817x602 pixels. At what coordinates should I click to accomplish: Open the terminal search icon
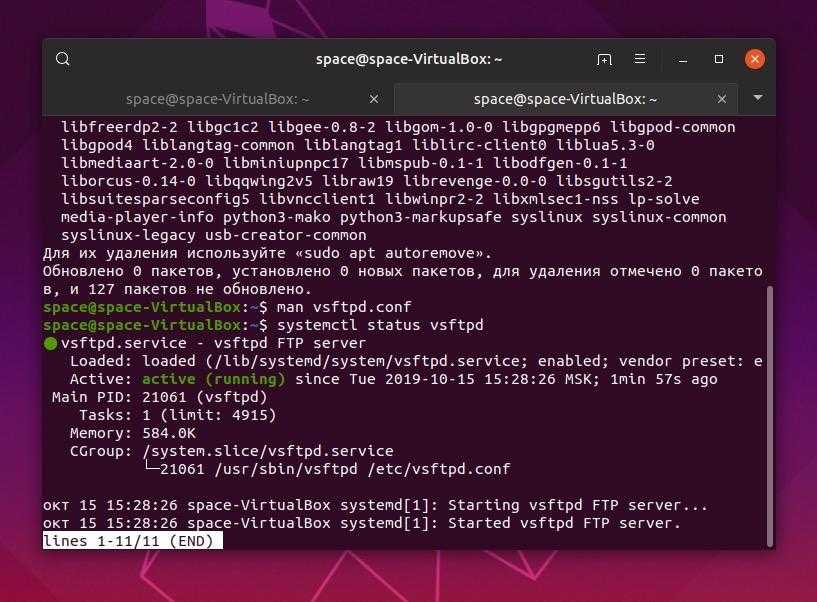(63, 59)
